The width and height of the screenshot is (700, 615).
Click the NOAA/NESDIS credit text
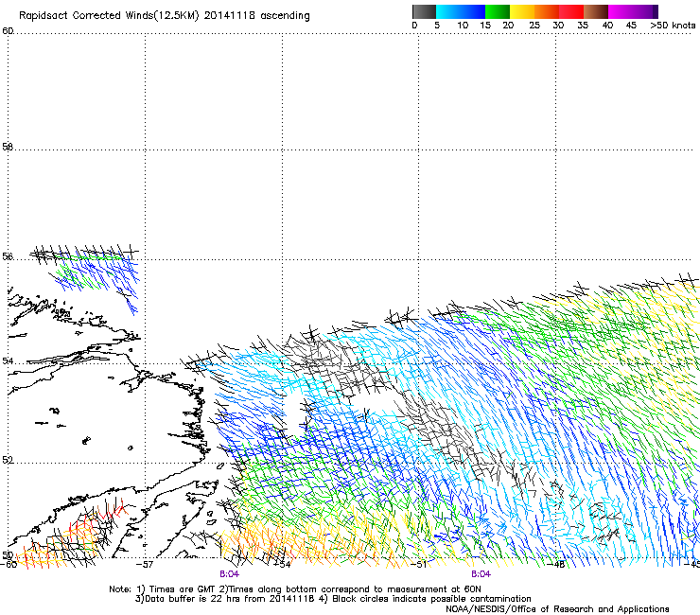(557, 609)
